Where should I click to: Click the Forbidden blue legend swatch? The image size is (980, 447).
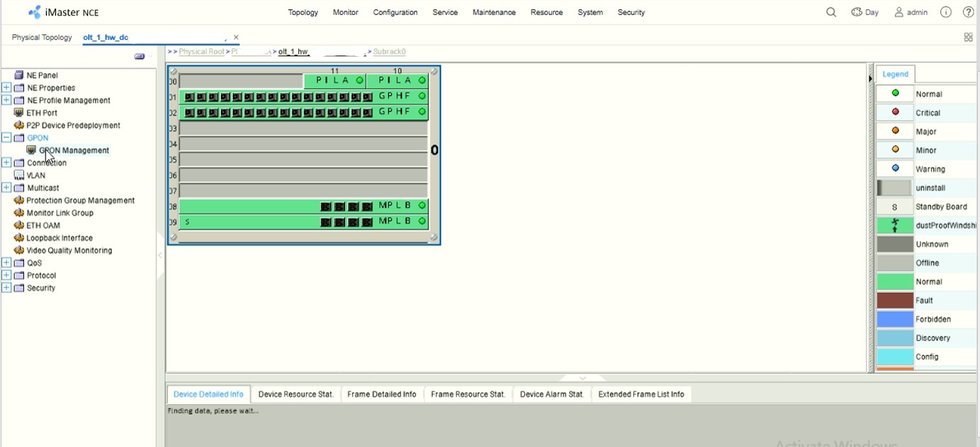click(x=895, y=319)
